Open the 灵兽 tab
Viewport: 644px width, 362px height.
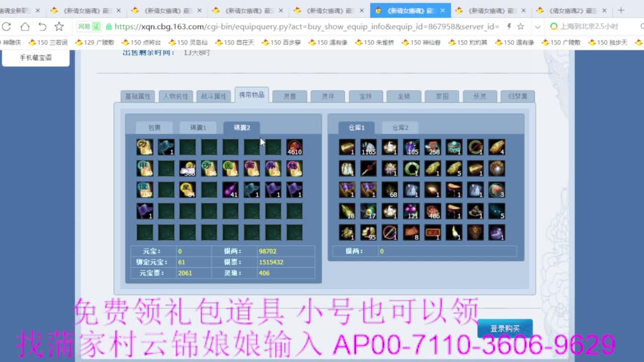[x=290, y=96]
